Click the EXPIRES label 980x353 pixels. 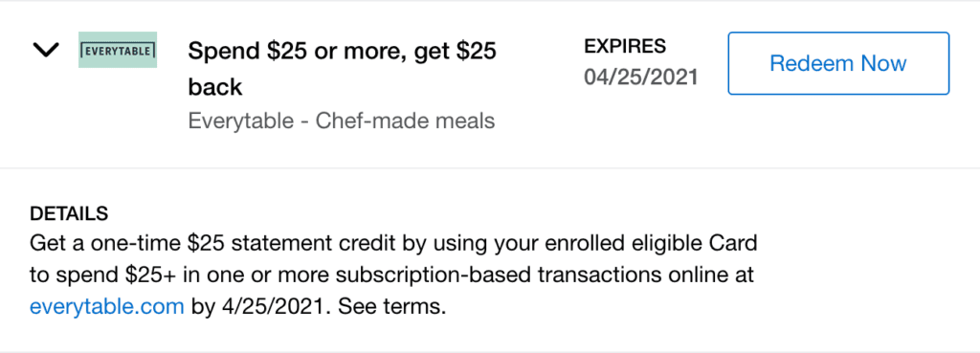pyautogui.click(x=625, y=46)
